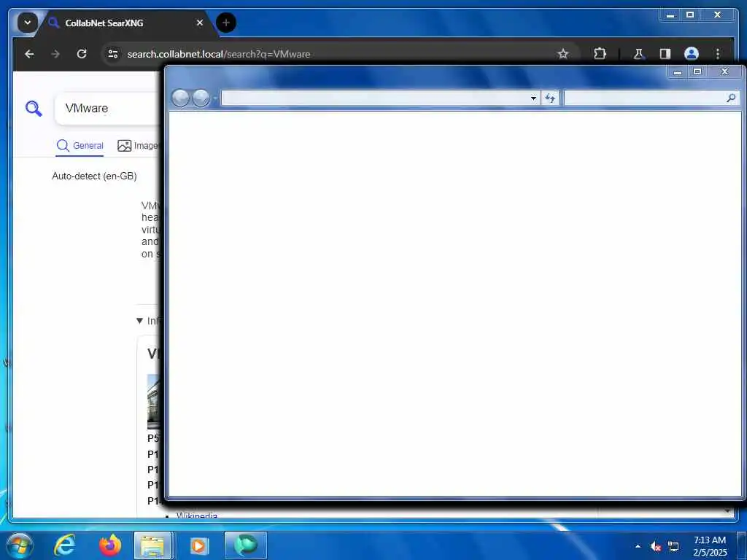The image size is (747, 560).
Task: Open Chrome Labs flask icon
Action: click(x=638, y=54)
